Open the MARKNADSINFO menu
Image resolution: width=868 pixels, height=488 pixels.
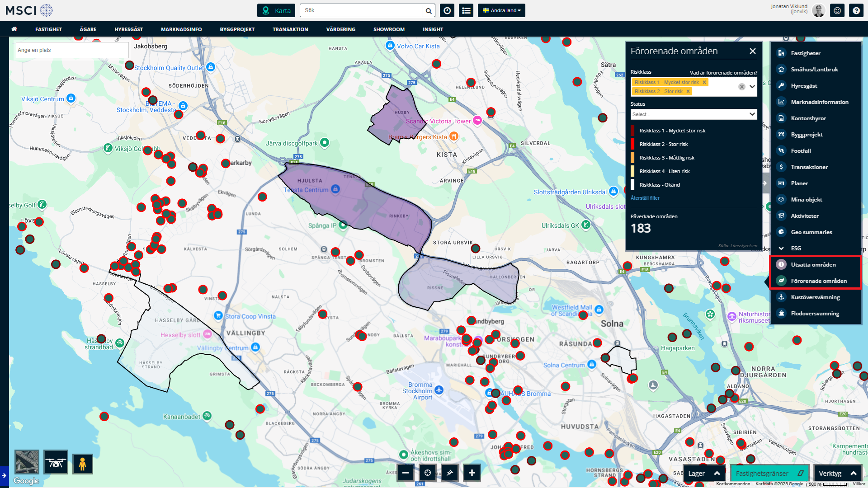(181, 29)
